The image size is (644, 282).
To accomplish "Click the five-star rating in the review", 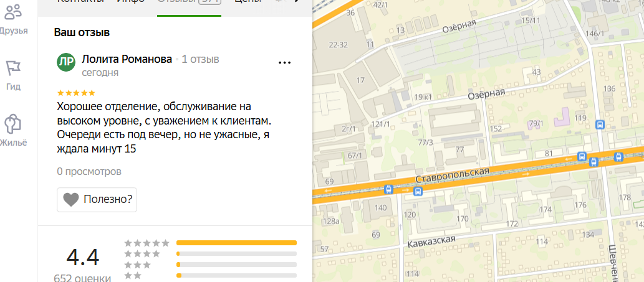I will 76,93.
